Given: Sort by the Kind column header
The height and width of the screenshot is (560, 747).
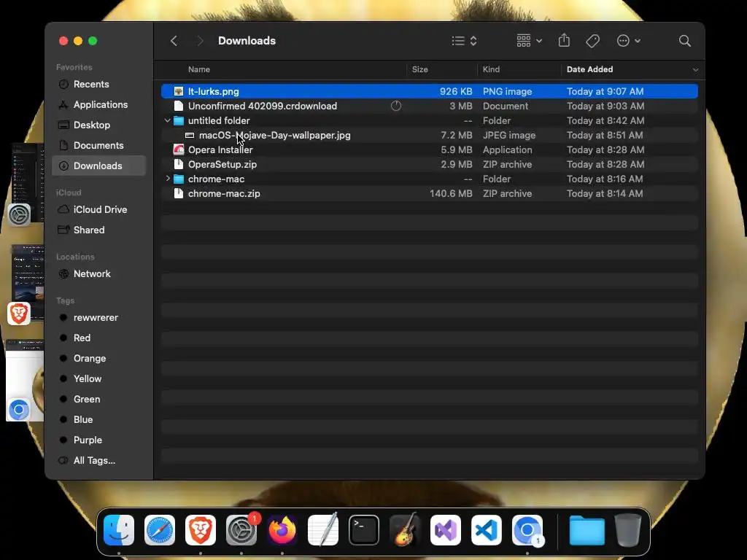Looking at the screenshot, I should pyautogui.click(x=491, y=69).
